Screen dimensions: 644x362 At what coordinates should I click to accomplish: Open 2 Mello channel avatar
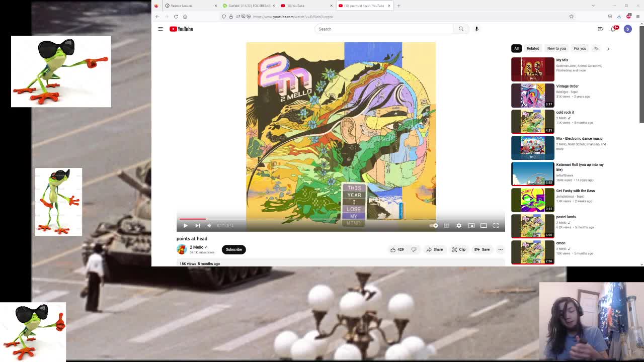click(182, 249)
